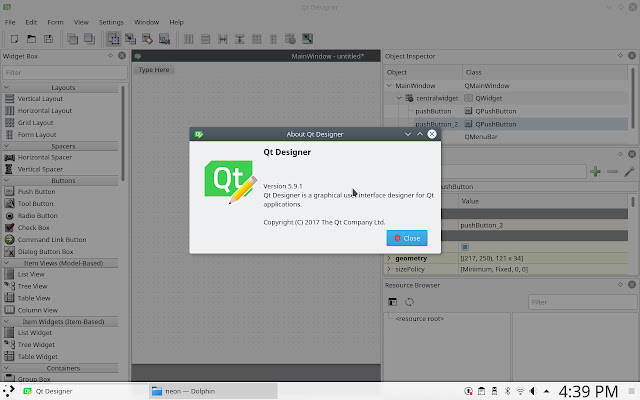The image size is (640, 400).
Task: Pick Radio Button widget in Widget Box
Action: (x=38, y=216)
